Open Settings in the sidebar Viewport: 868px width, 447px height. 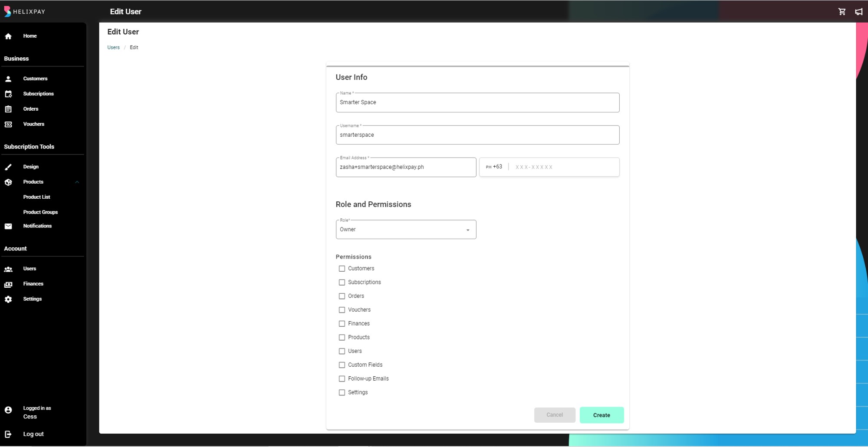point(33,299)
